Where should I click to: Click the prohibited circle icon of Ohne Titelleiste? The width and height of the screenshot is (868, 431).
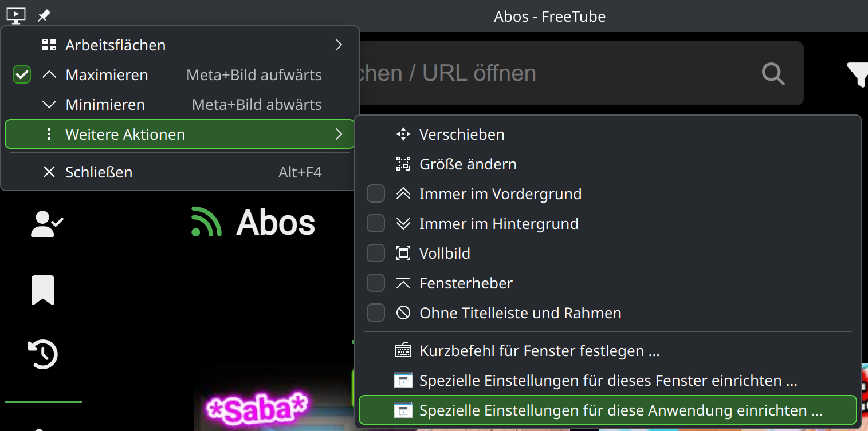(x=403, y=313)
